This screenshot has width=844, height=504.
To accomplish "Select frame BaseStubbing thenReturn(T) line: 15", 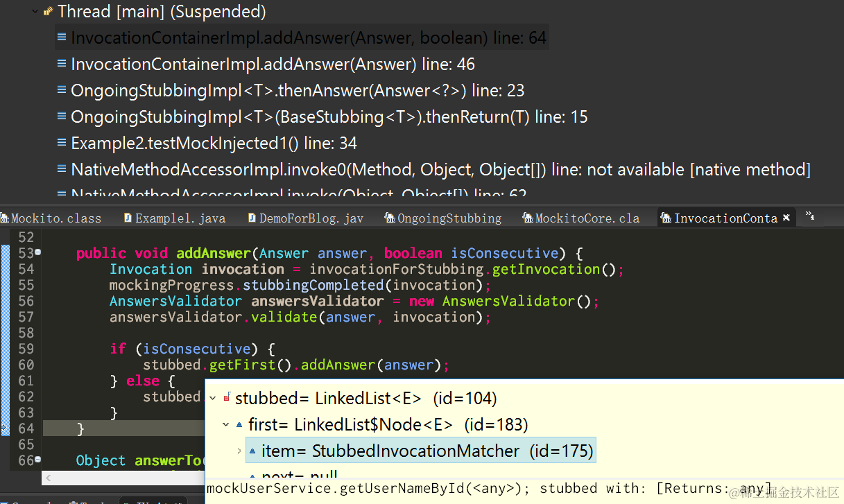I will tap(329, 117).
